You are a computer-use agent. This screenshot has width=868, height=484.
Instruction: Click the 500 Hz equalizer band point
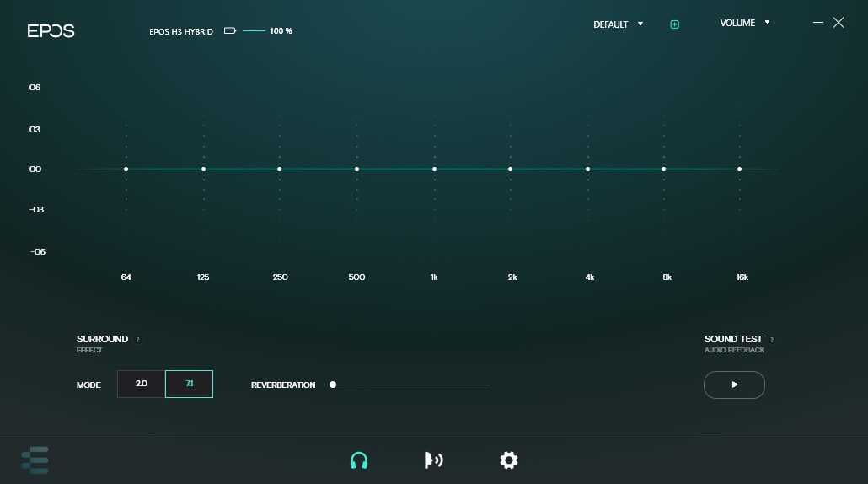point(356,169)
